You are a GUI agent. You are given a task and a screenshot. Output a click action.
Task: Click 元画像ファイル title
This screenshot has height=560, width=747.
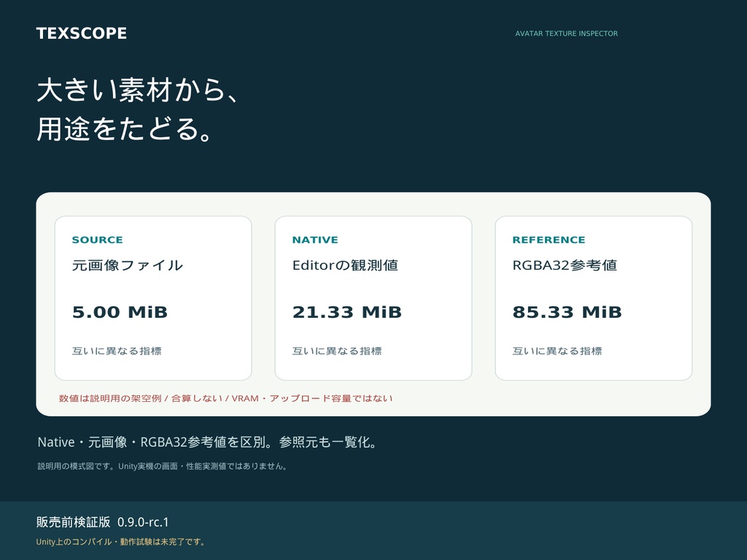(127, 265)
